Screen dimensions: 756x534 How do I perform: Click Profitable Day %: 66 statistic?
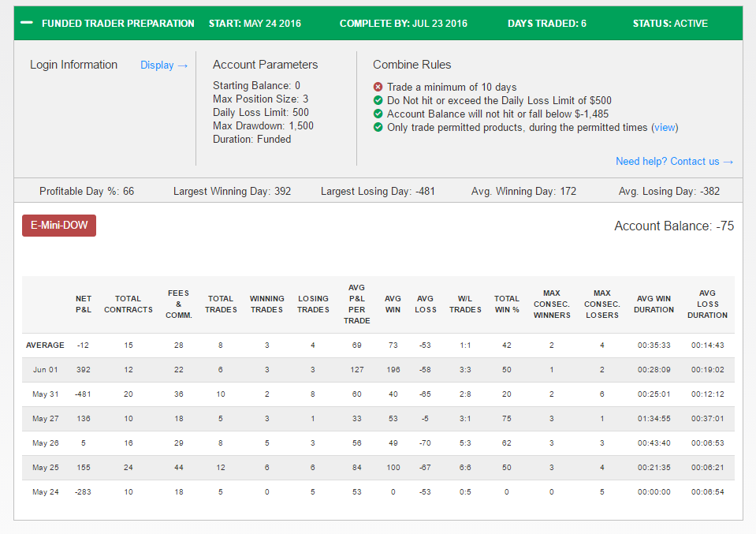87,191
